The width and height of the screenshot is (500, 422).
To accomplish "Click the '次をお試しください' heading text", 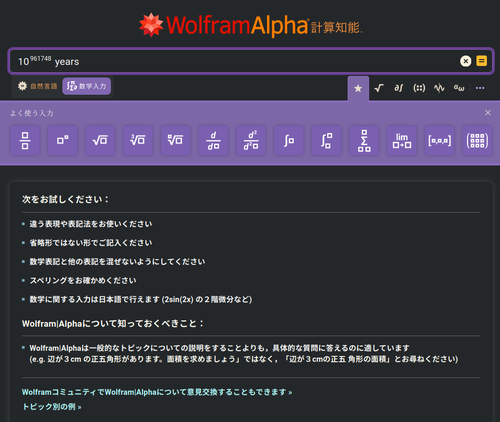I will coord(65,199).
